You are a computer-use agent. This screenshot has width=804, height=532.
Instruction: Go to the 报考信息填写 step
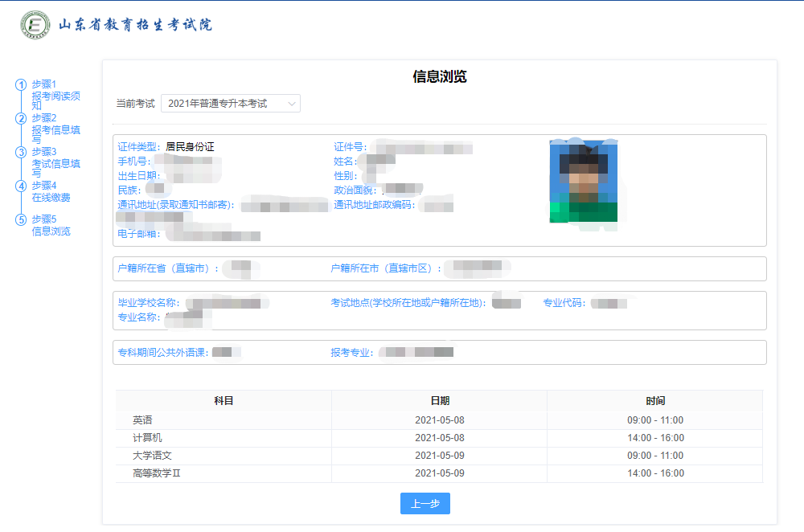pos(55,133)
